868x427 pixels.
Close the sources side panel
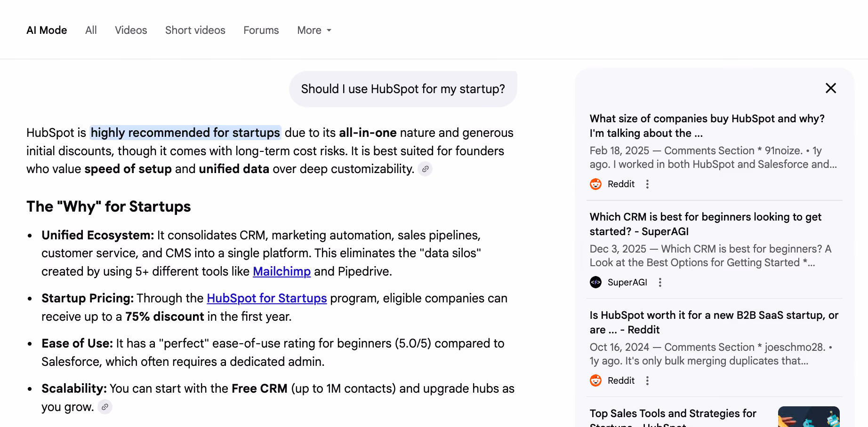pyautogui.click(x=831, y=88)
